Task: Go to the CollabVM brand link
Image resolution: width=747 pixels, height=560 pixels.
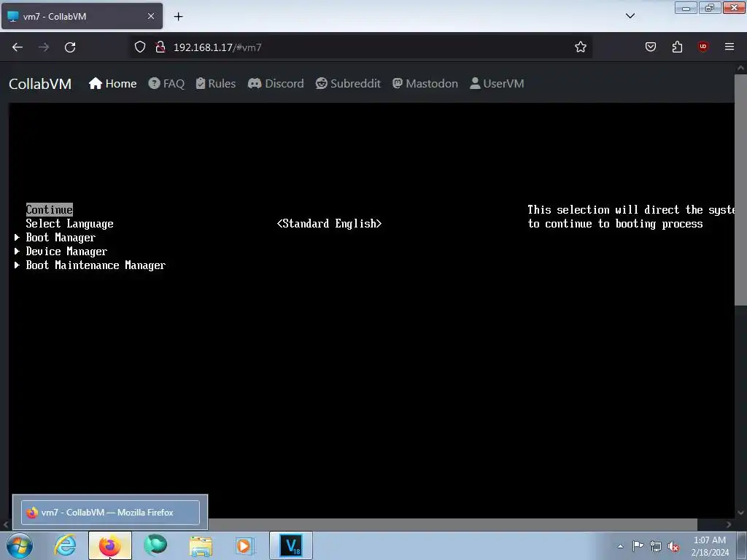Action: coord(40,84)
